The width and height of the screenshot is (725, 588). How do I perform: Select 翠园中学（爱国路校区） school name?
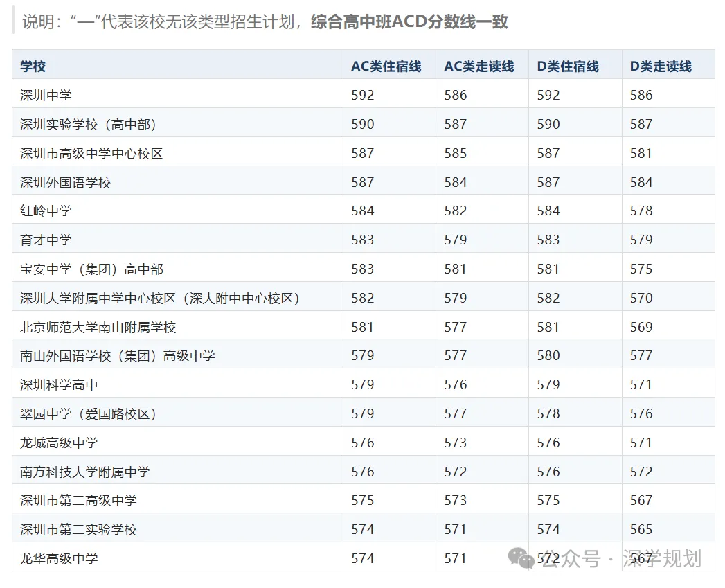(88, 414)
